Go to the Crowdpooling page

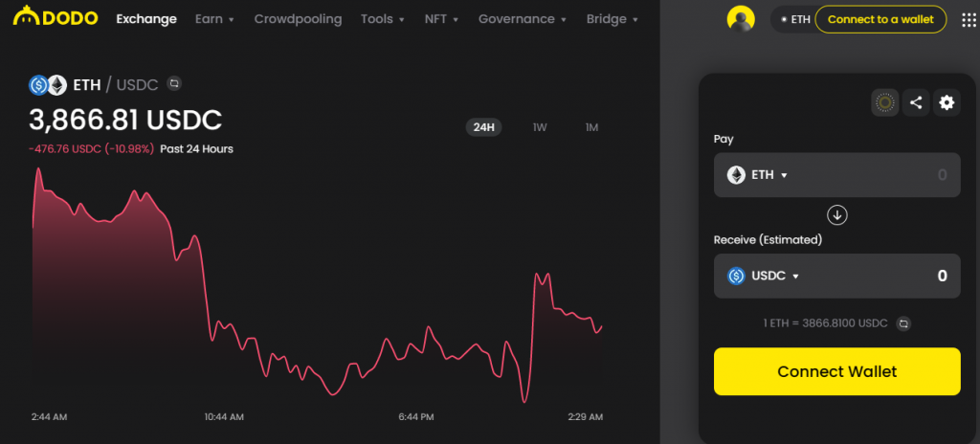click(298, 19)
